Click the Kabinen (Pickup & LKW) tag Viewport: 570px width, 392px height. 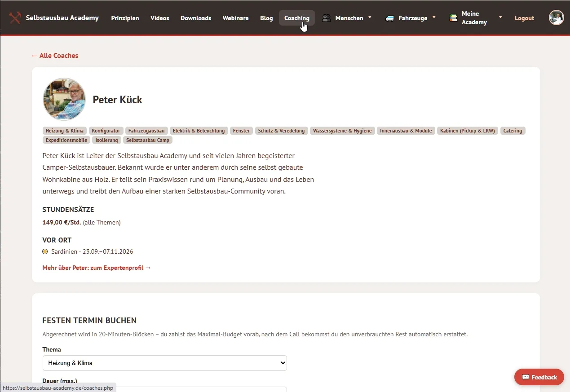(467, 131)
